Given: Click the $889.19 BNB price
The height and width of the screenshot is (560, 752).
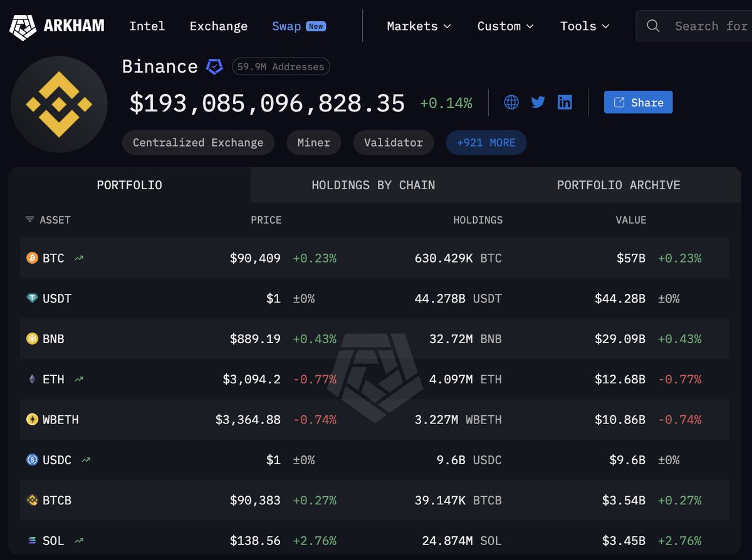Looking at the screenshot, I should pos(256,339).
